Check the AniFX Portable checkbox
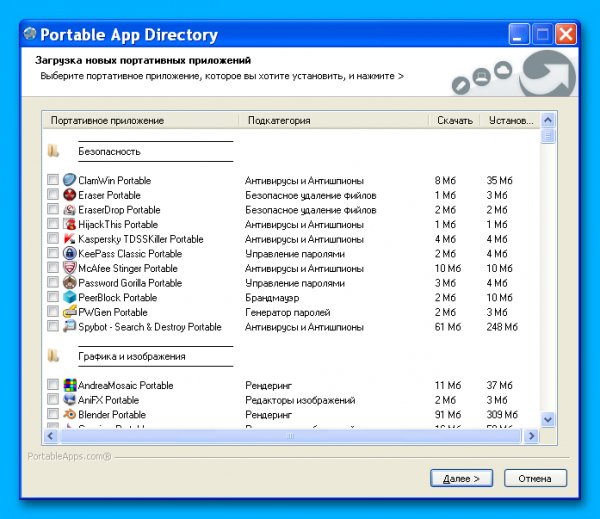The height and width of the screenshot is (519, 600). [53, 399]
